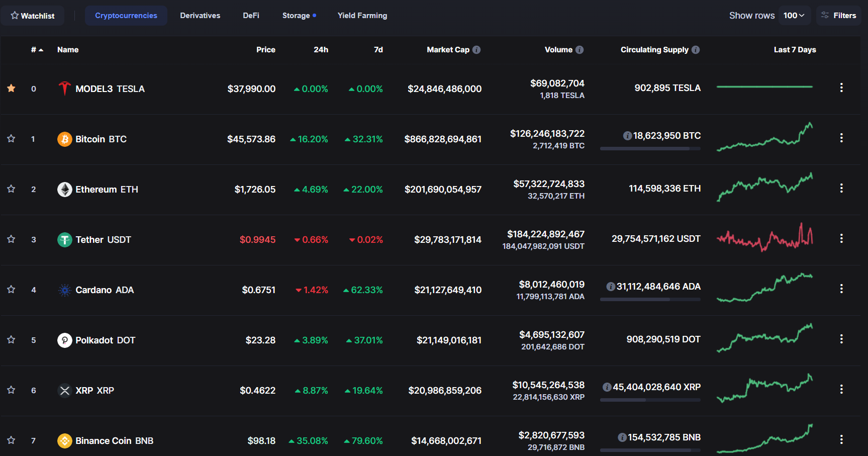Open the Ethereum row options menu
Viewport: 868px width, 456px height.
click(841, 188)
